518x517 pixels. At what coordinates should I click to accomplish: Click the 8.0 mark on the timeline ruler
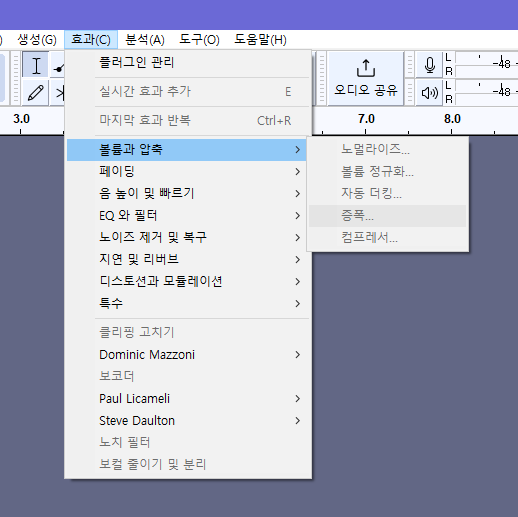coord(452,119)
